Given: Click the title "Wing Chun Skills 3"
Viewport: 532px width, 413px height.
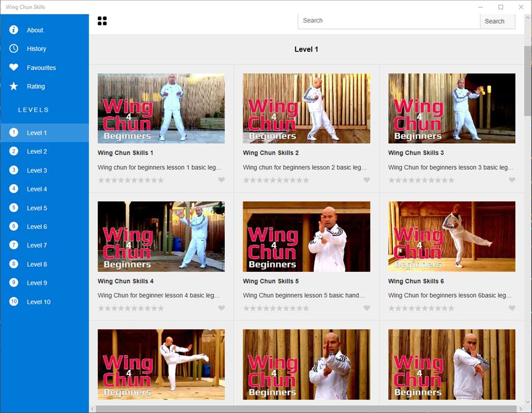Looking at the screenshot, I should 416,153.
